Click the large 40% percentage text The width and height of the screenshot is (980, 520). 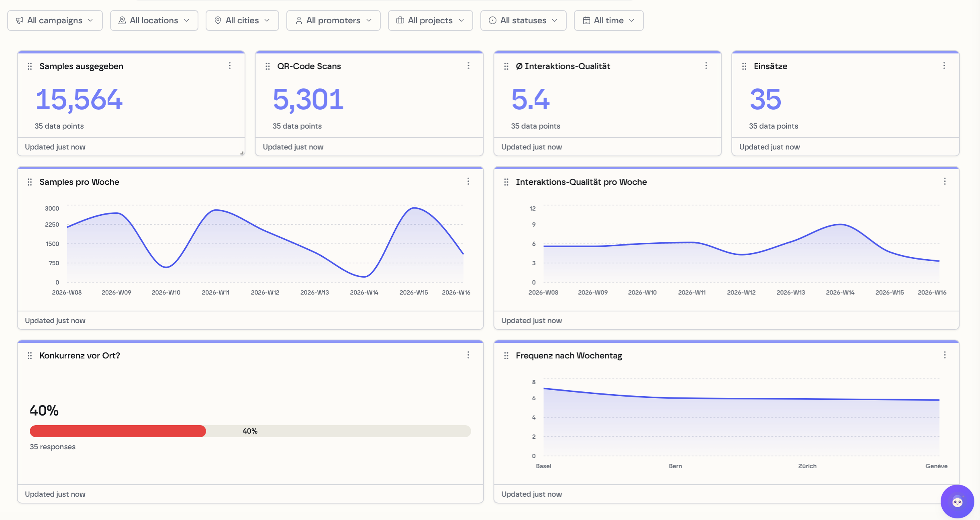coord(44,411)
